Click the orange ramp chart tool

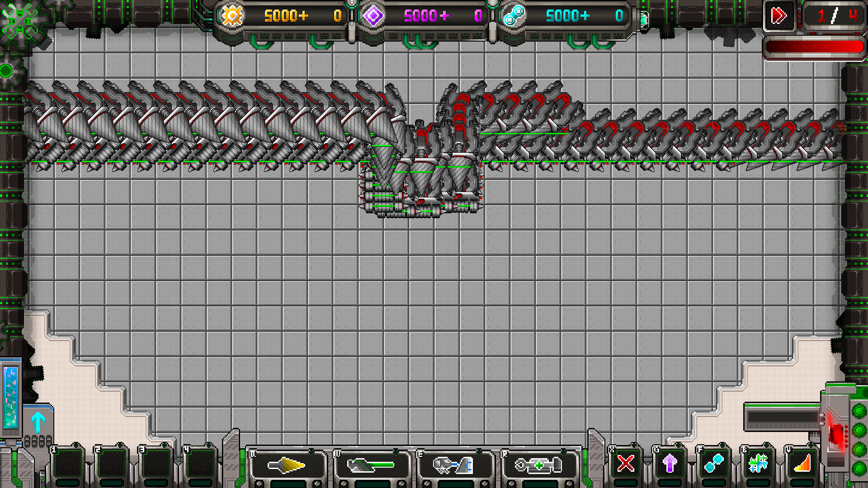pos(802,464)
